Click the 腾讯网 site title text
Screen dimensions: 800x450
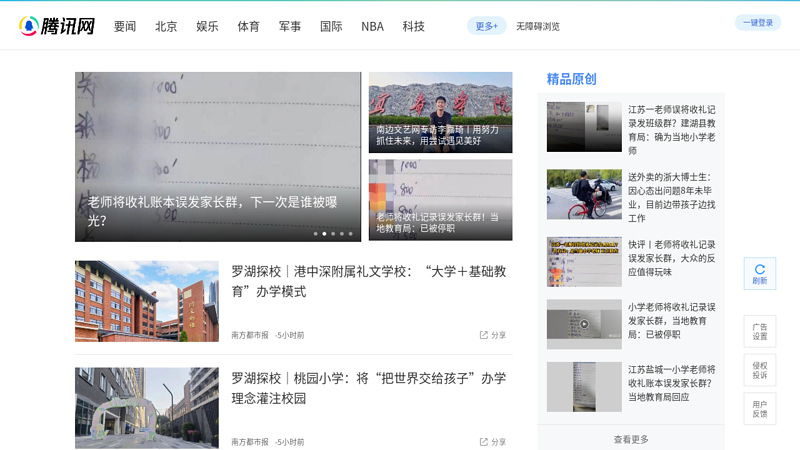[68, 27]
